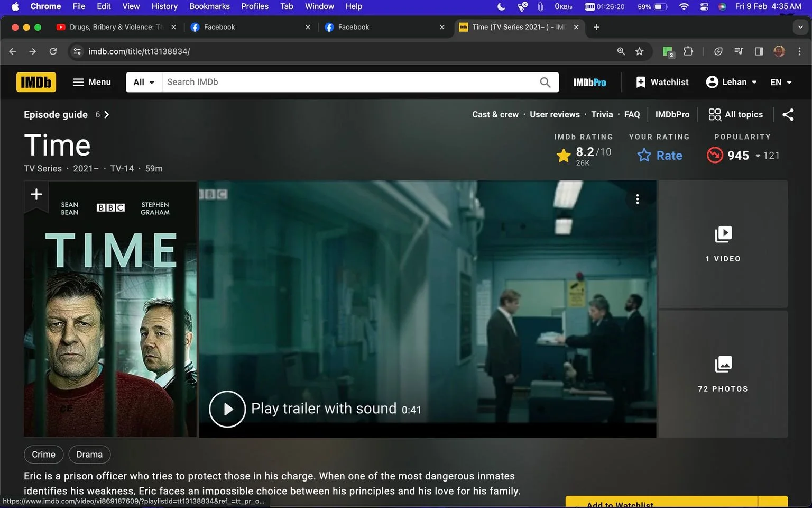812x508 pixels.
Task: Click the search magnifier icon in IMDb bar
Action: [545, 82]
